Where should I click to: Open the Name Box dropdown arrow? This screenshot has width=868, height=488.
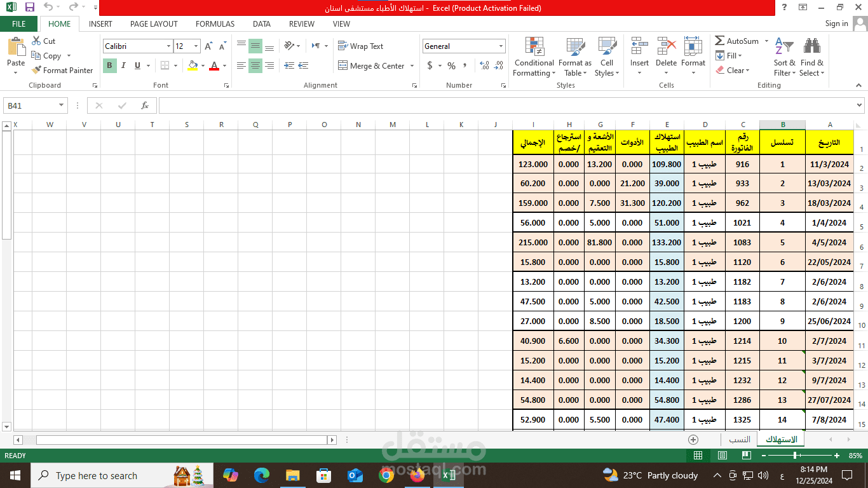coord(62,105)
